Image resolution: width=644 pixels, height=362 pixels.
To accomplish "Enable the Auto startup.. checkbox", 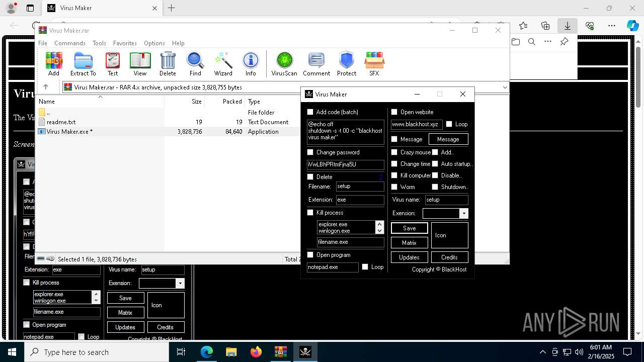I will point(435,164).
